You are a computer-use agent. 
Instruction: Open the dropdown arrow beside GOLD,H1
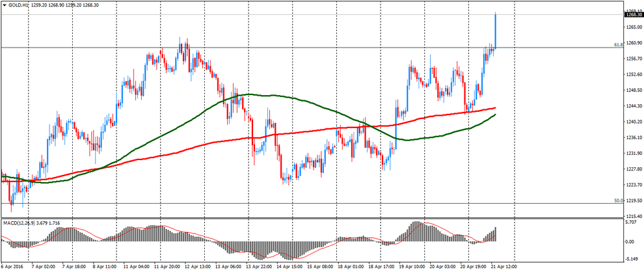pos(4,5)
